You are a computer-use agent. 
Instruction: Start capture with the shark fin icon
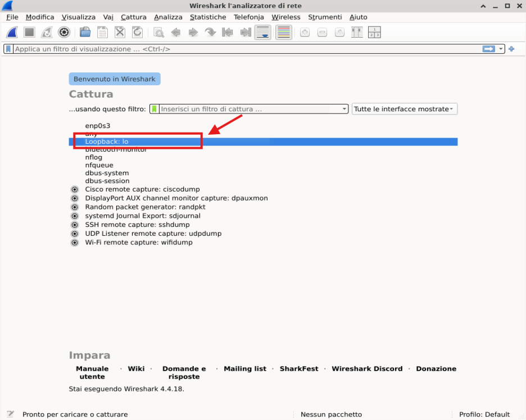(12, 33)
